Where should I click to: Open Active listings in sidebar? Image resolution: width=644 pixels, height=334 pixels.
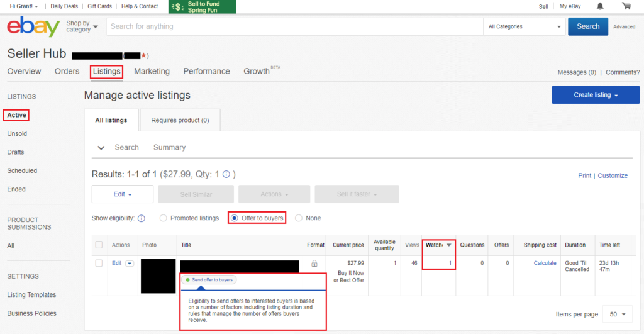16,115
